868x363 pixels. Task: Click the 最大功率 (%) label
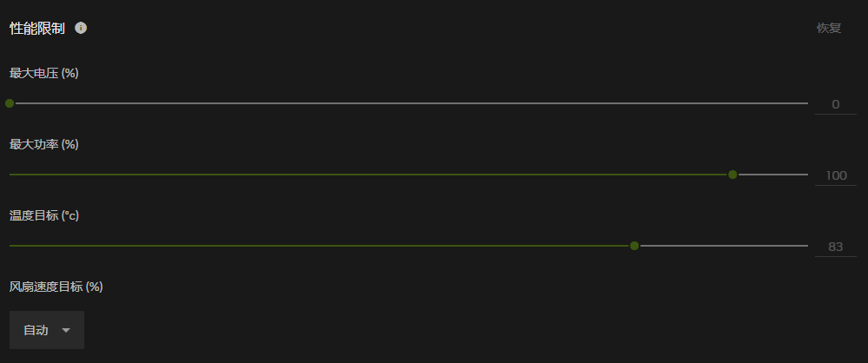(x=44, y=144)
